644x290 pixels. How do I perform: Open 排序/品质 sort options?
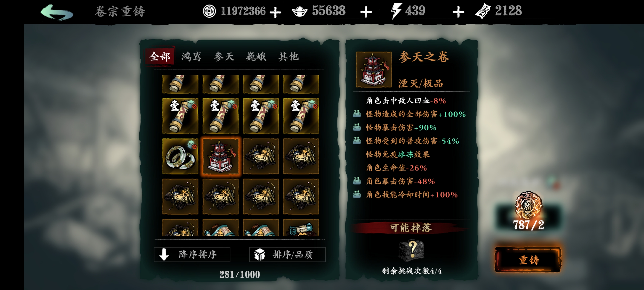click(287, 255)
